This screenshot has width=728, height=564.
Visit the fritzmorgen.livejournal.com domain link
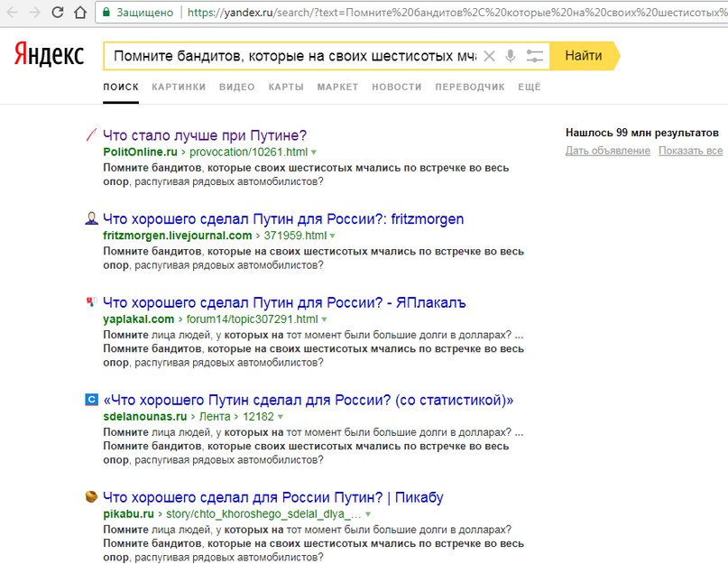click(x=178, y=236)
